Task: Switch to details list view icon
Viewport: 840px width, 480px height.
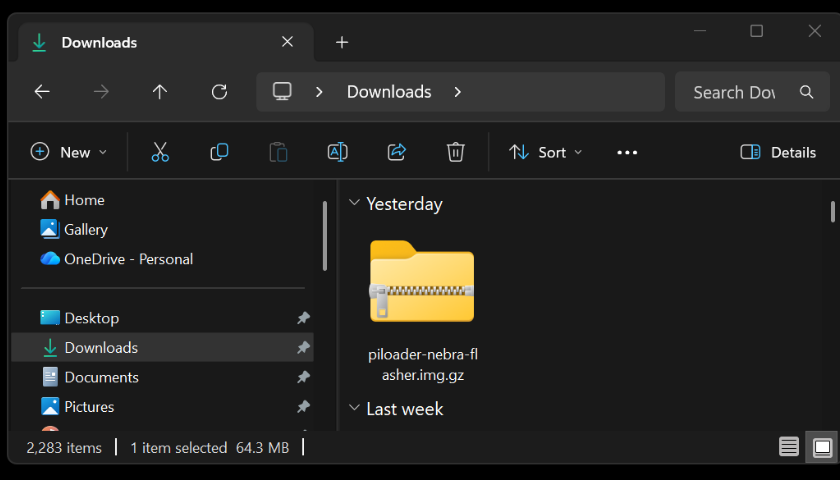Action: [x=789, y=446]
